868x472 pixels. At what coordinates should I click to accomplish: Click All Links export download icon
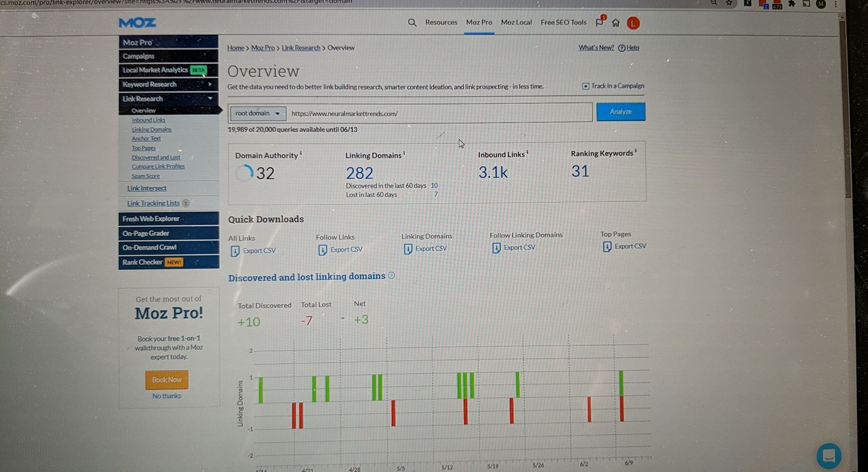tap(235, 251)
